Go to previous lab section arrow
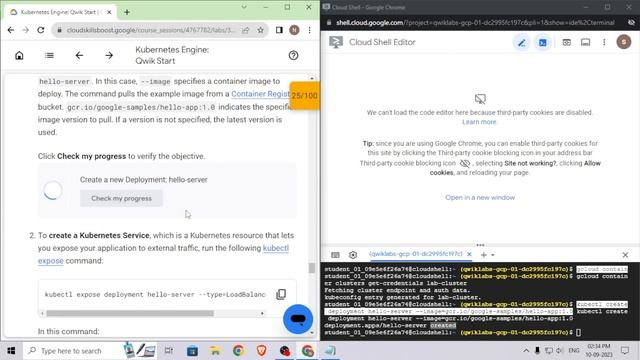640x360 pixels. click(x=79, y=56)
